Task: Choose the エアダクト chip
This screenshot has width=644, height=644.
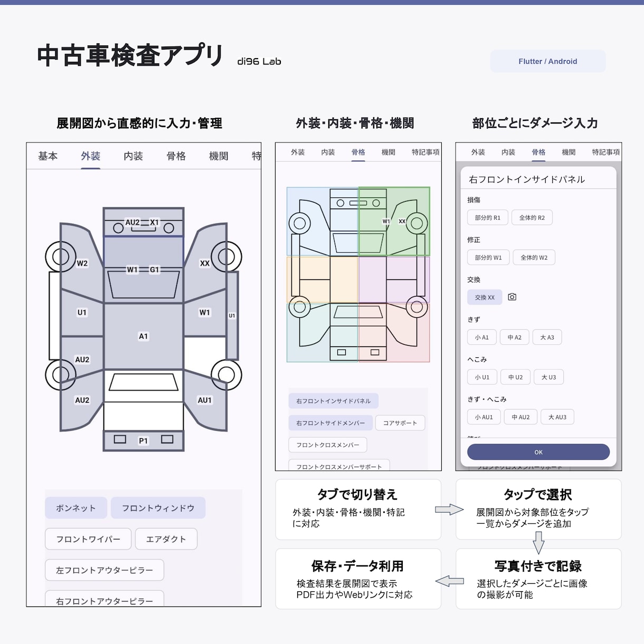Action: point(166,539)
